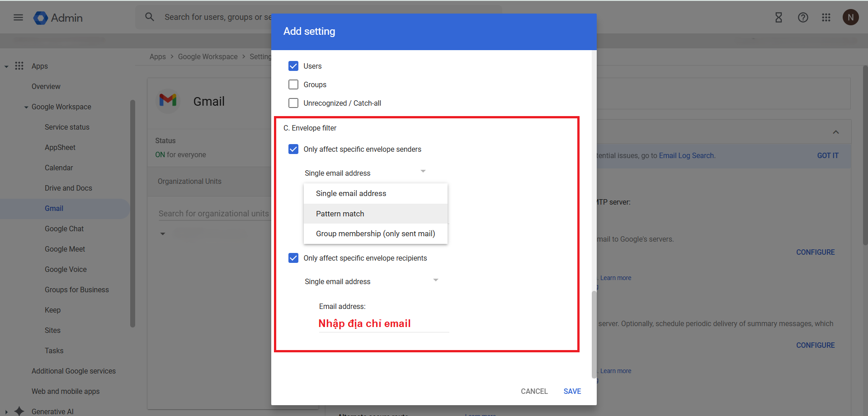
Task: Open the main hamburger menu
Action: [18, 18]
